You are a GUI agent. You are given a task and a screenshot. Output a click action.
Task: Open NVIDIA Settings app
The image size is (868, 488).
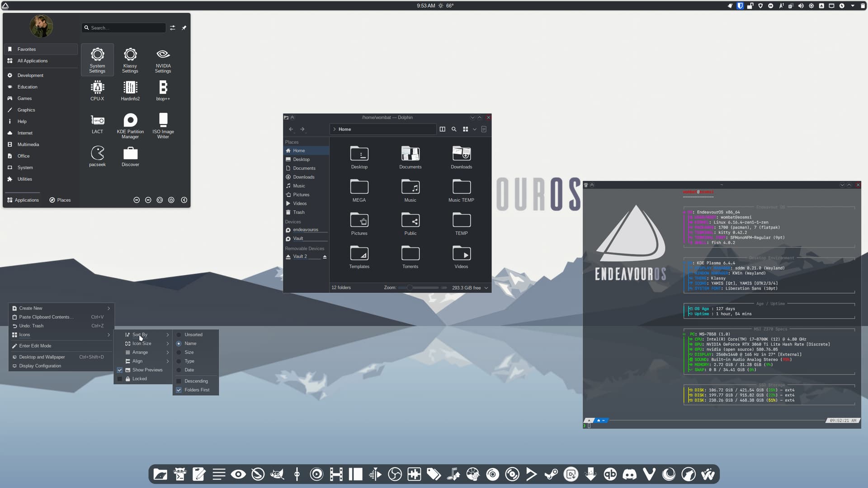tap(163, 60)
